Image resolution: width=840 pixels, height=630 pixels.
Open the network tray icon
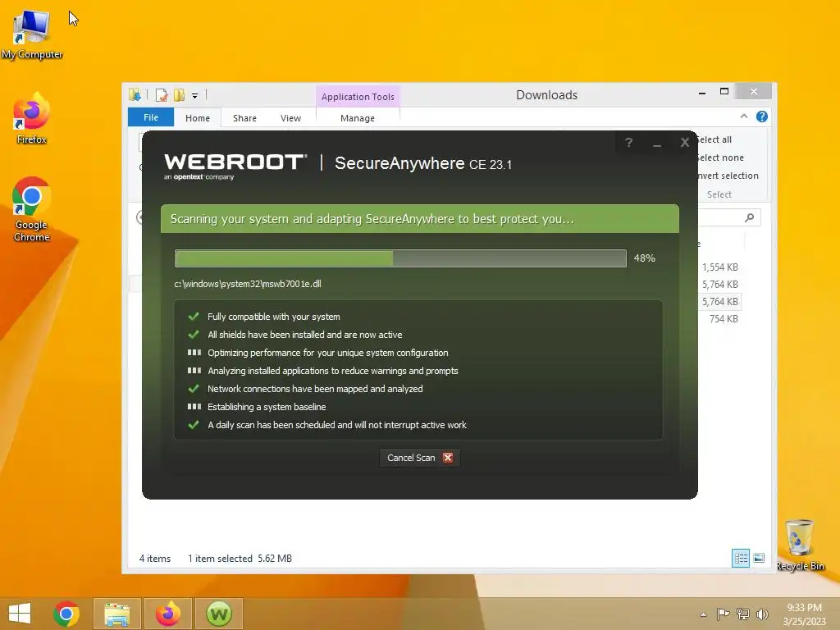tap(743, 614)
